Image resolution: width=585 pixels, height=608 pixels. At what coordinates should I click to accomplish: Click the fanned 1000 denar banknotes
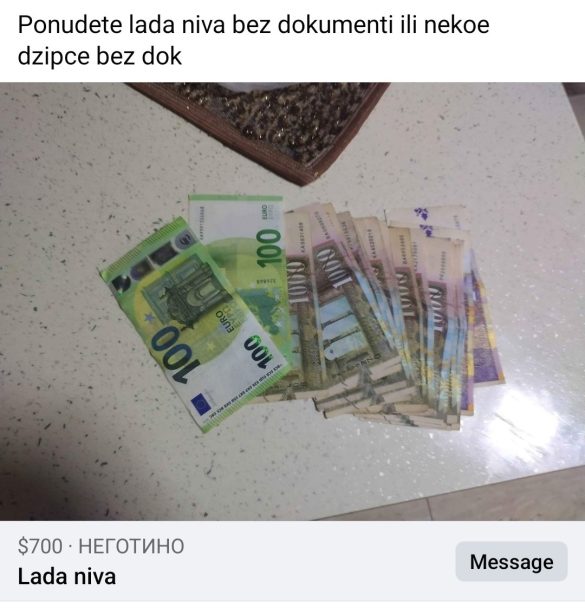[x=372, y=314]
